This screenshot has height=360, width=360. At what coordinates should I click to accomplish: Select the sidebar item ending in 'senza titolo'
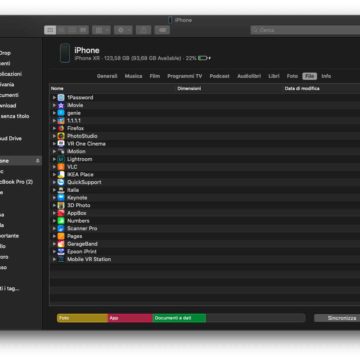(15, 116)
